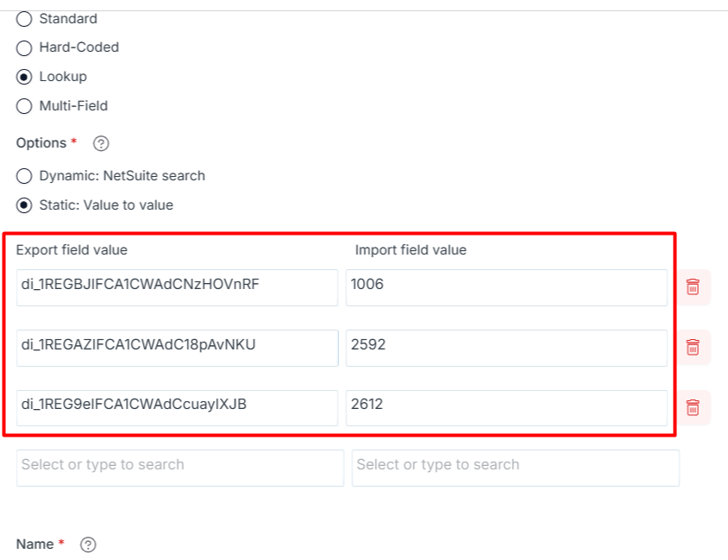Click the import field containing 2592
The image size is (728, 560).
[506, 348]
